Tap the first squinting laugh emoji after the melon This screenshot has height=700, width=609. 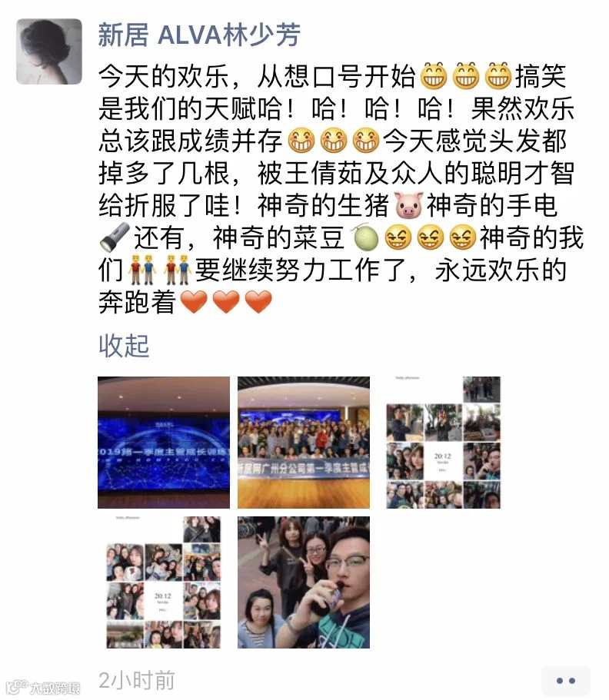tap(398, 237)
